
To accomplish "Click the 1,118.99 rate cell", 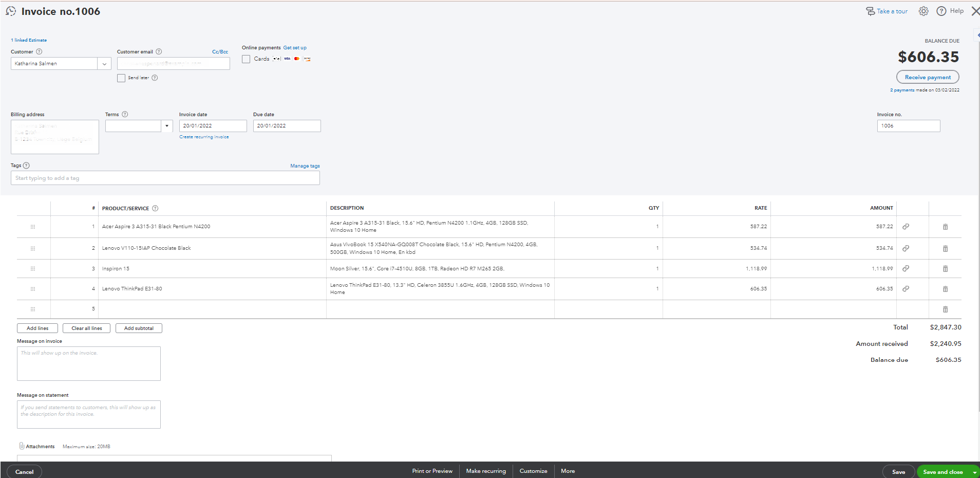I will (717, 269).
